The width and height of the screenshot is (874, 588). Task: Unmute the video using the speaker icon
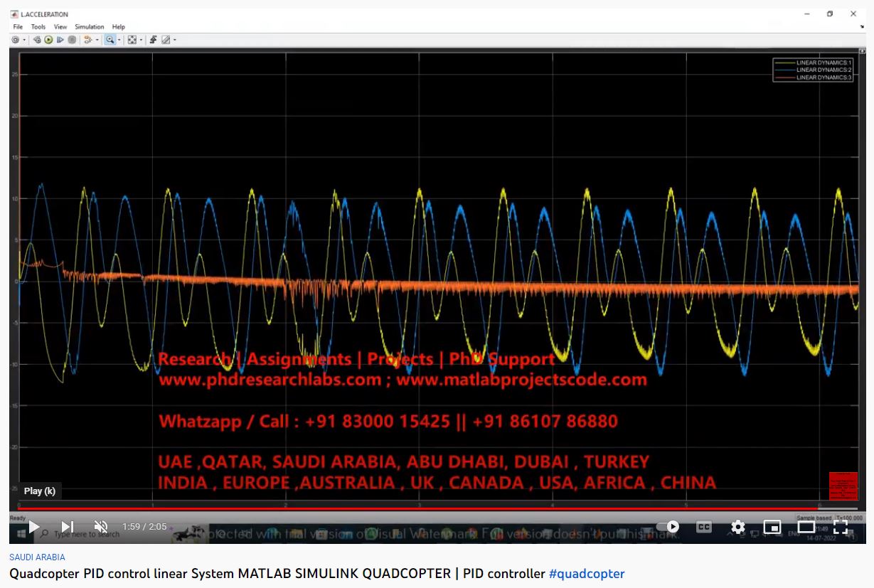click(101, 527)
